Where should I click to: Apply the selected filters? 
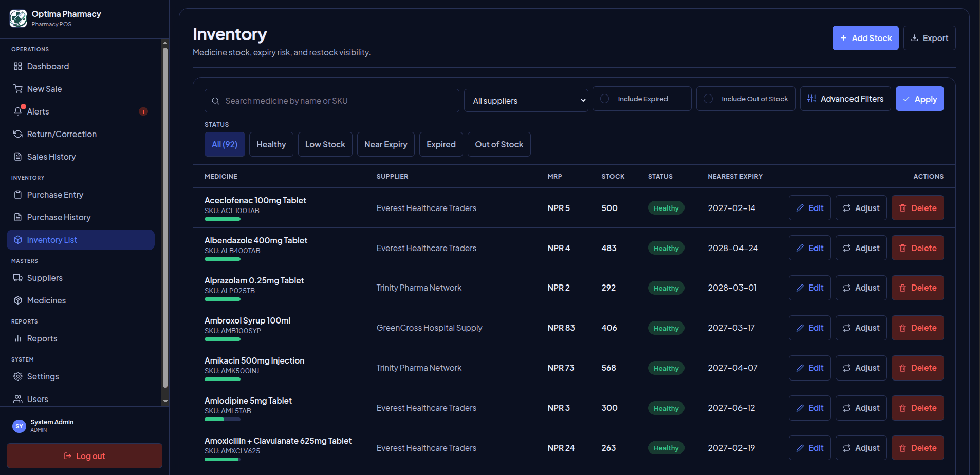point(919,99)
